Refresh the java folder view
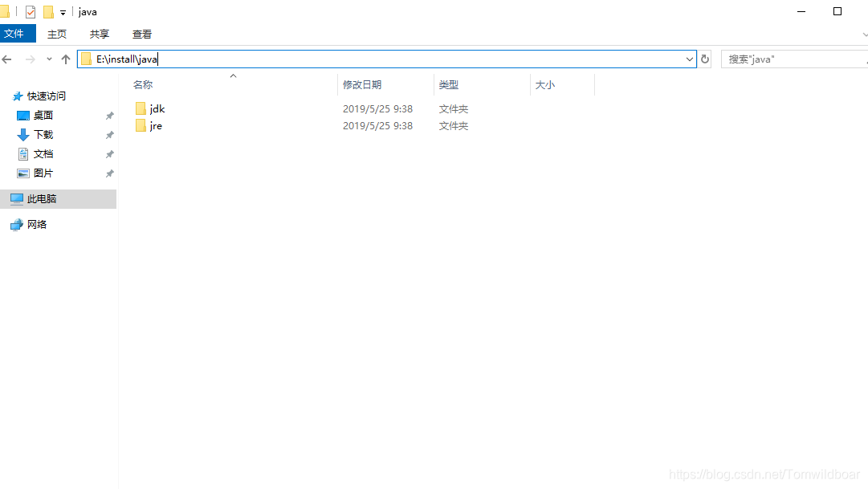This screenshot has width=868, height=489. pyautogui.click(x=705, y=59)
